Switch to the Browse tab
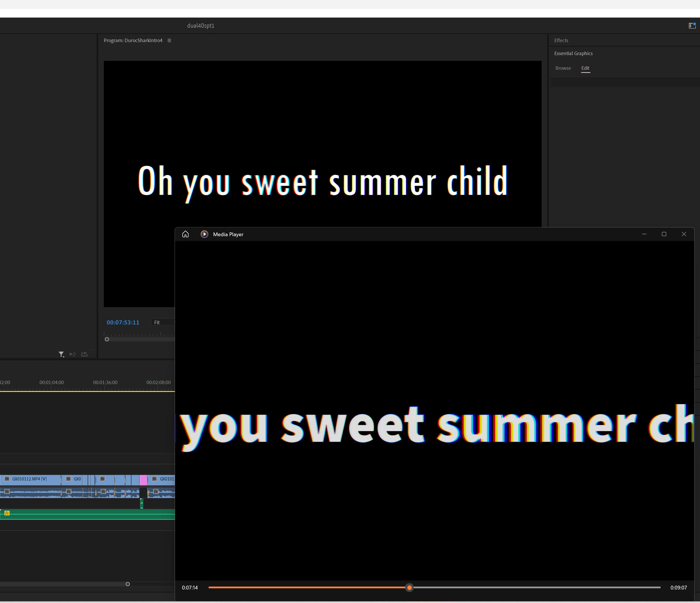Image resolution: width=700 pixels, height=603 pixels. (563, 68)
